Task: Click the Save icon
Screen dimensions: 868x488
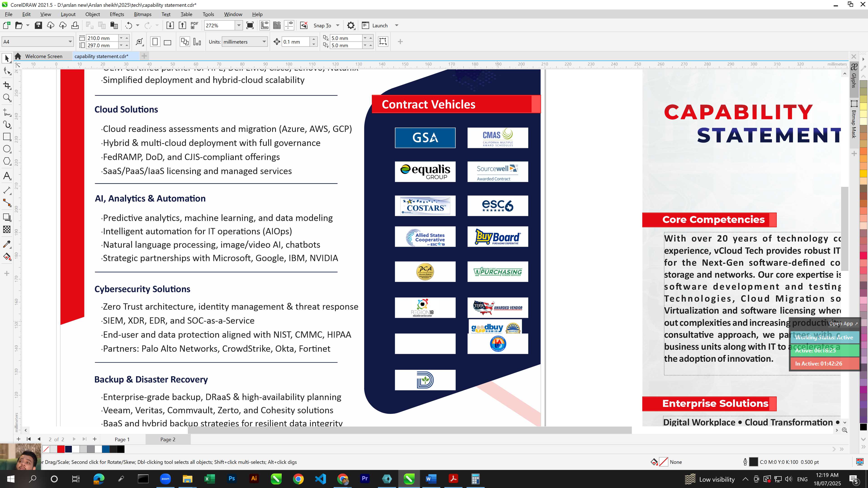Action: click(x=38, y=25)
